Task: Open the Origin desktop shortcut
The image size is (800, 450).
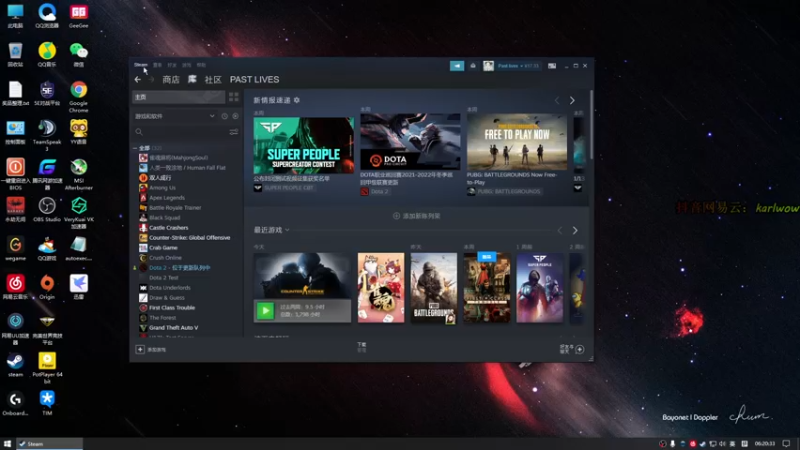Action: click(x=47, y=287)
